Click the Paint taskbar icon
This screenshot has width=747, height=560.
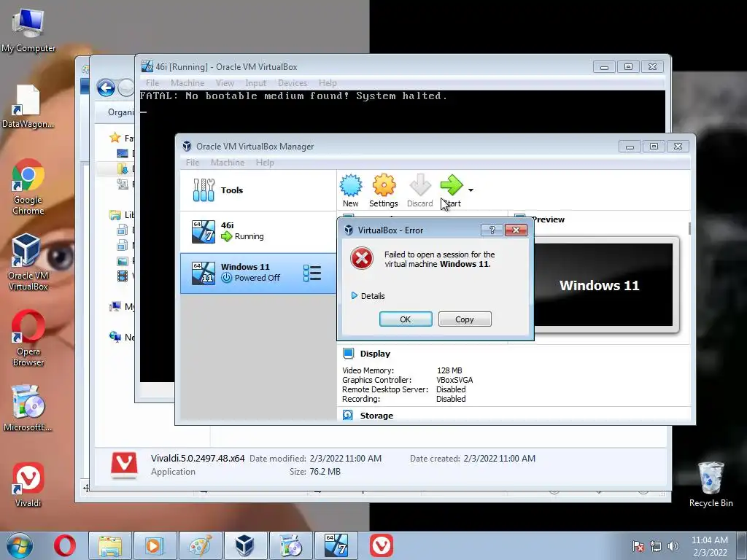point(200,545)
